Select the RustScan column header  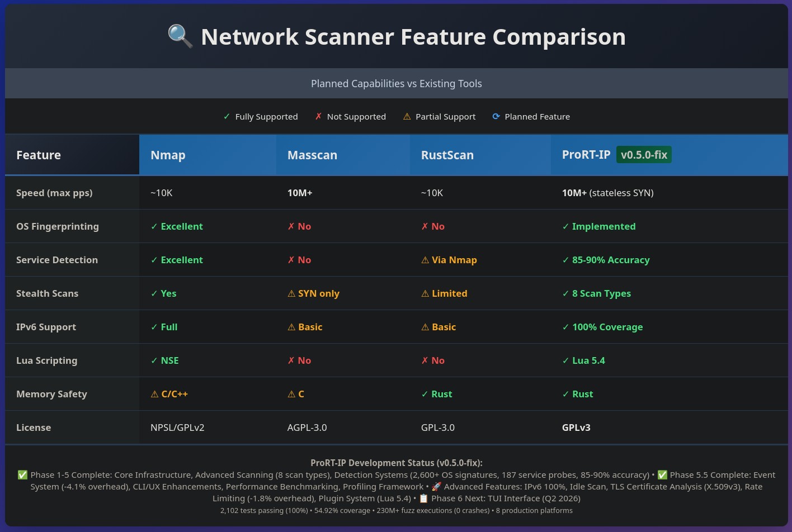[x=480, y=155]
